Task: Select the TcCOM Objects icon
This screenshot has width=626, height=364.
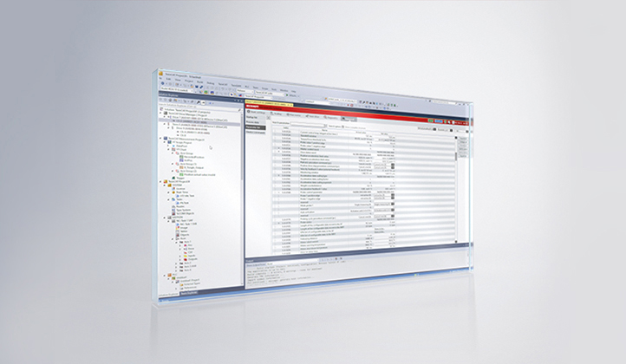Action: (173, 213)
